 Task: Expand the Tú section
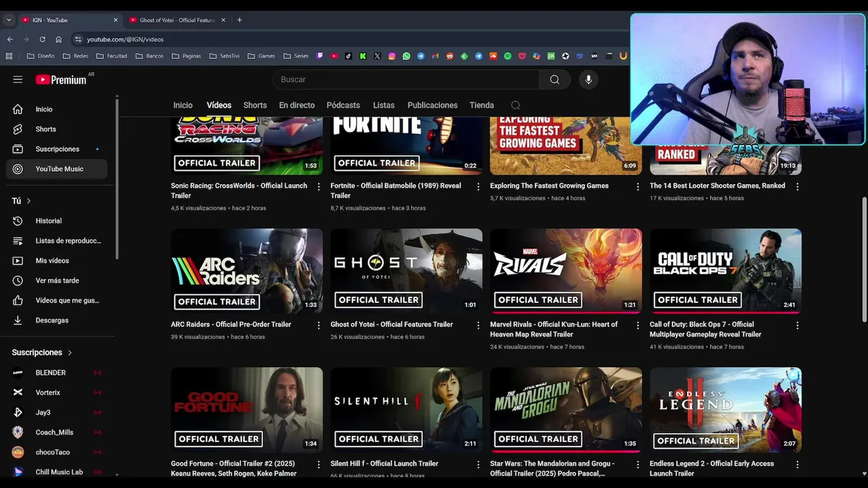pos(22,201)
